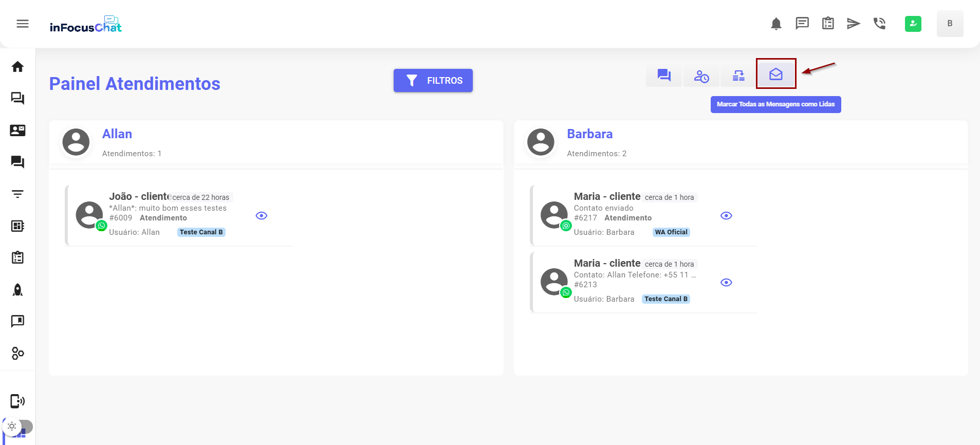
Task: Open the filter list icon in sidebar
Action: coord(17,194)
